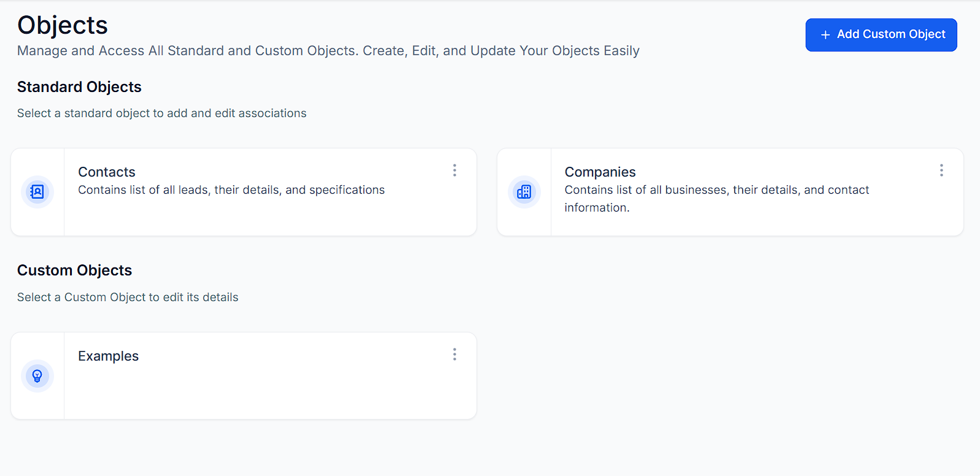
Task: Click the Examples lightbulb icon
Action: click(x=37, y=376)
